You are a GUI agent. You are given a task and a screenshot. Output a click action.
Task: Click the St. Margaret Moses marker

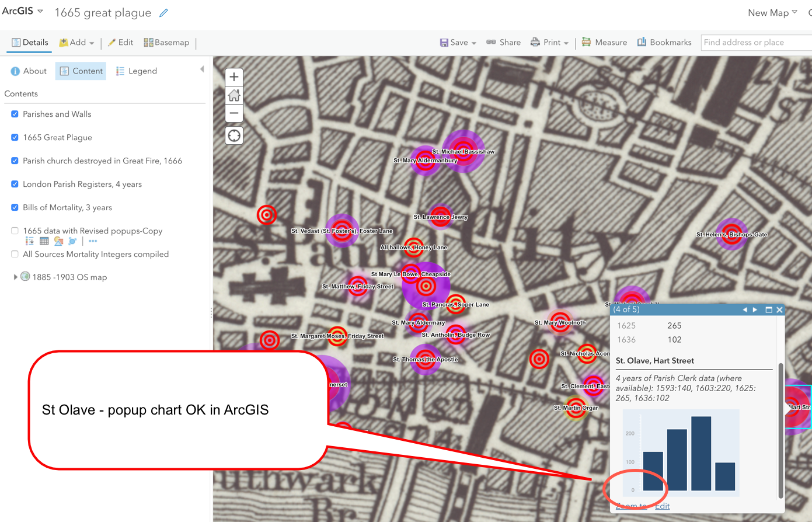point(337,336)
